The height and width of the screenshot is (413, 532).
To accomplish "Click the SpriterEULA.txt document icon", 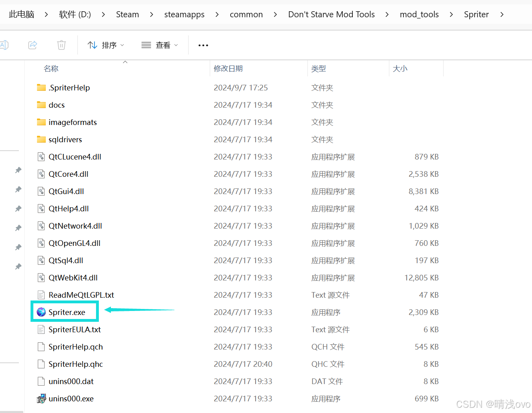I will click(41, 329).
